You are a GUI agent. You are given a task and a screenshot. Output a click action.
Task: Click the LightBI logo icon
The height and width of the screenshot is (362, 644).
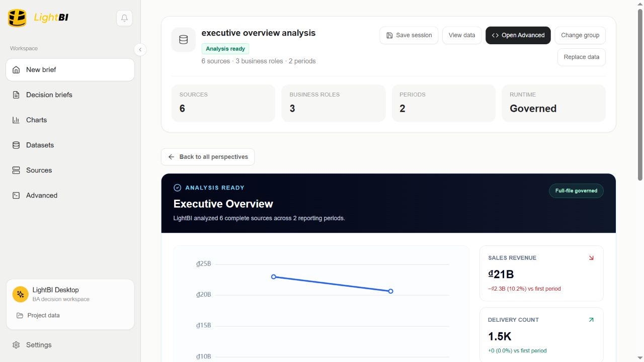17,18
